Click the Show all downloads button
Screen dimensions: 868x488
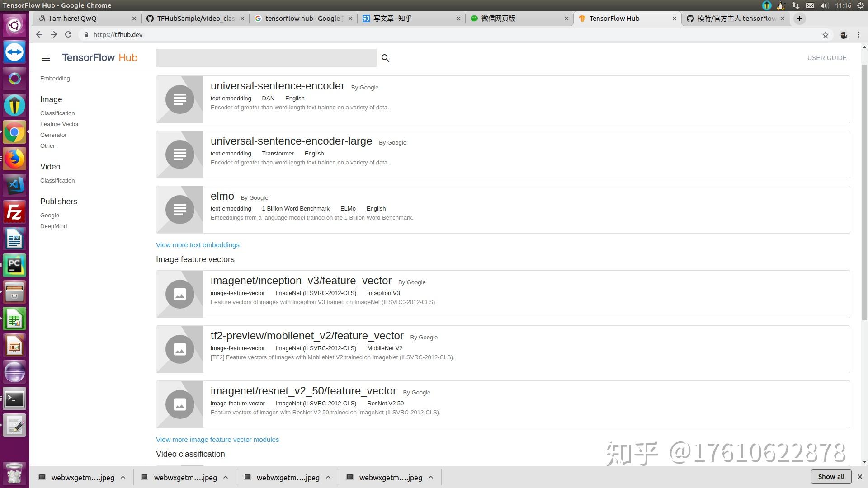point(831,477)
